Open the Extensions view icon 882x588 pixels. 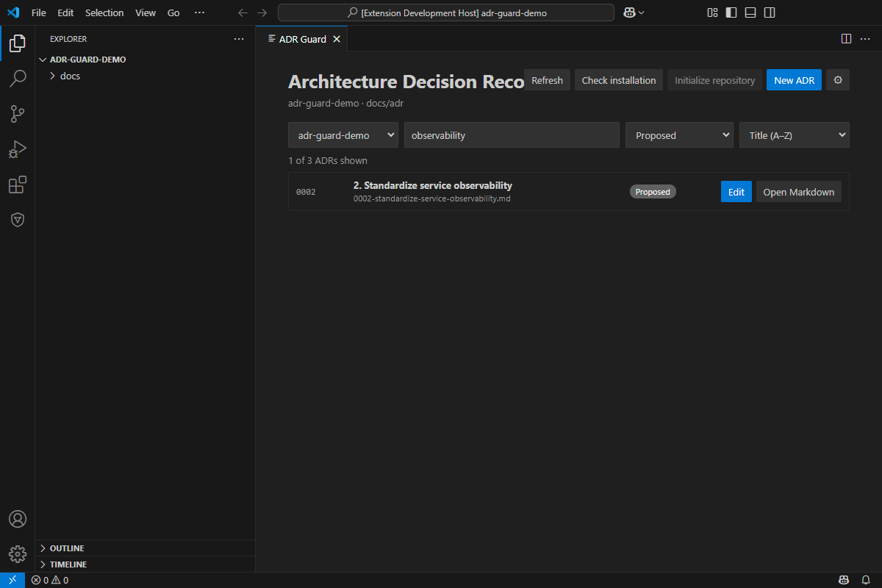(x=18, y=184)
